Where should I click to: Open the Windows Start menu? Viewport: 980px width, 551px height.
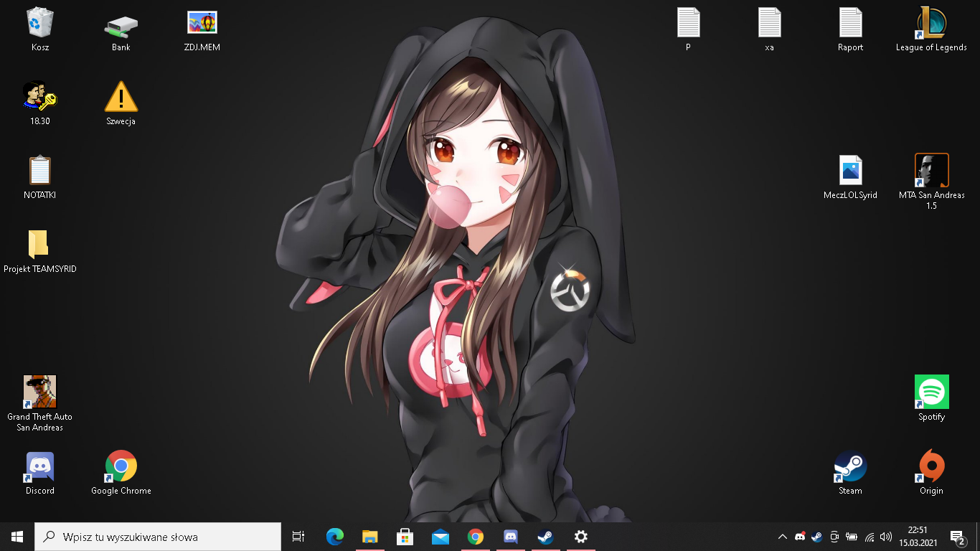click(17, 537)
